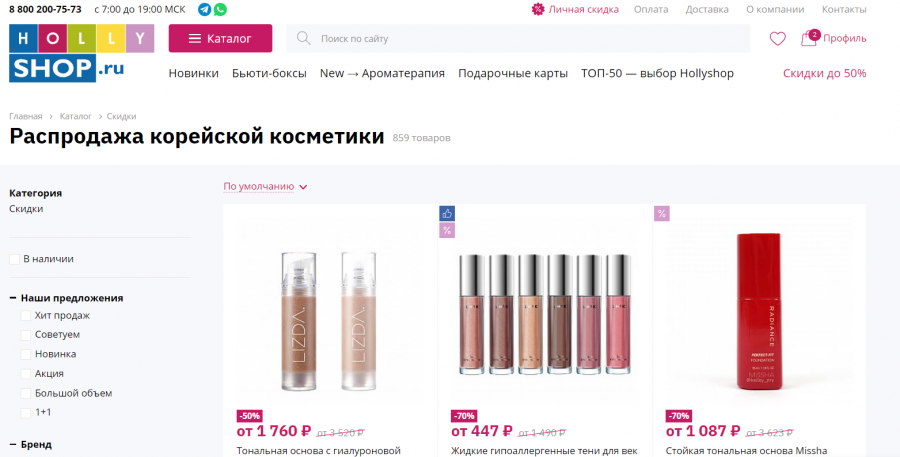The height and width of the screenshot is (457, 900).
Task: Click the percent badge on Missha foundation
Action: point(662,214)
